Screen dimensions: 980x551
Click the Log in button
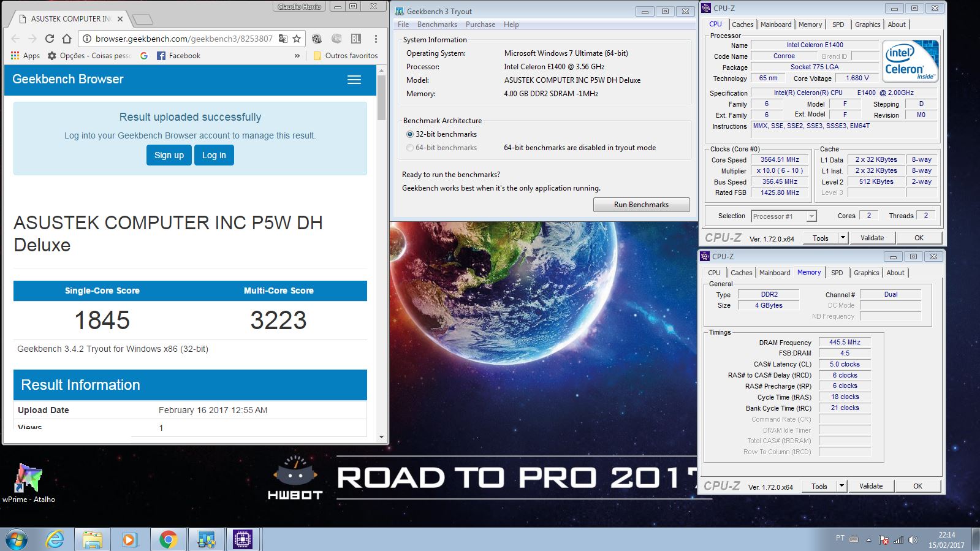tap(214, 155)
